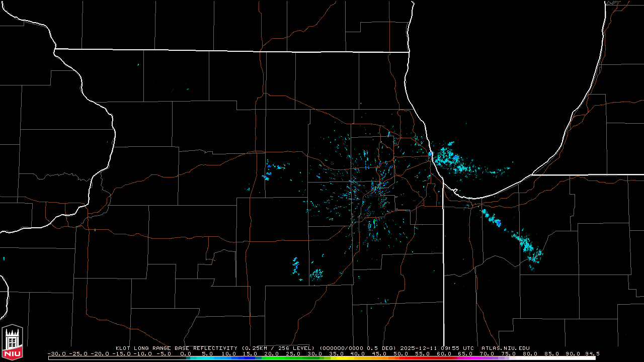The height and width of the screenshot is (362, 644).
Task: Click the cyan 5.0 dBZ portion of color bar
Action: pyautogui.click(x=207, y=357)
